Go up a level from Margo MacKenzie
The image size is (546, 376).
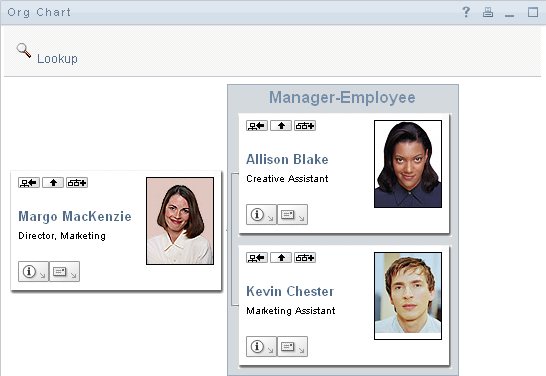[53, 182]
